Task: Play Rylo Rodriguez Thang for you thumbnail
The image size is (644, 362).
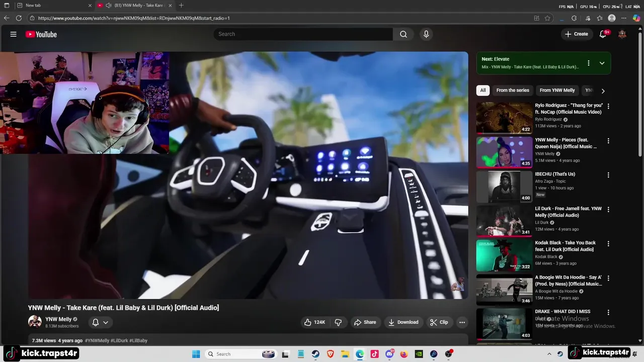Action: pos(504,118)
